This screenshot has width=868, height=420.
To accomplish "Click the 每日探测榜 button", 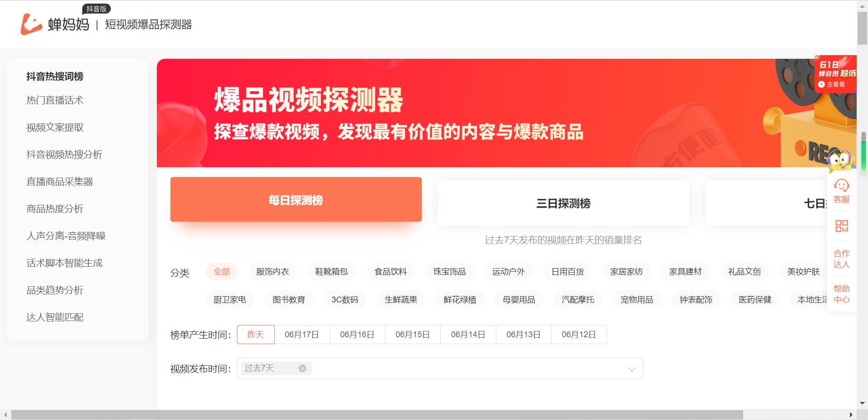I will [x=296, y=199].
